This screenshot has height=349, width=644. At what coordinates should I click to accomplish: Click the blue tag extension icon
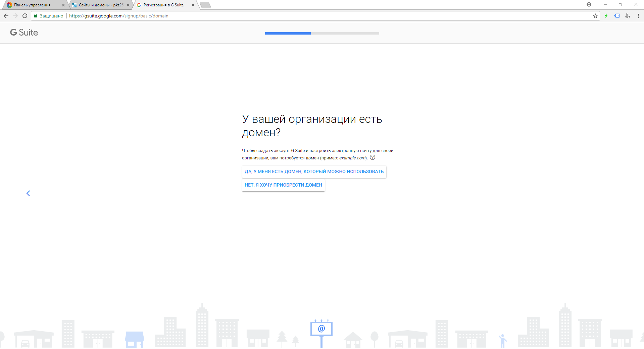pos(617,16)
